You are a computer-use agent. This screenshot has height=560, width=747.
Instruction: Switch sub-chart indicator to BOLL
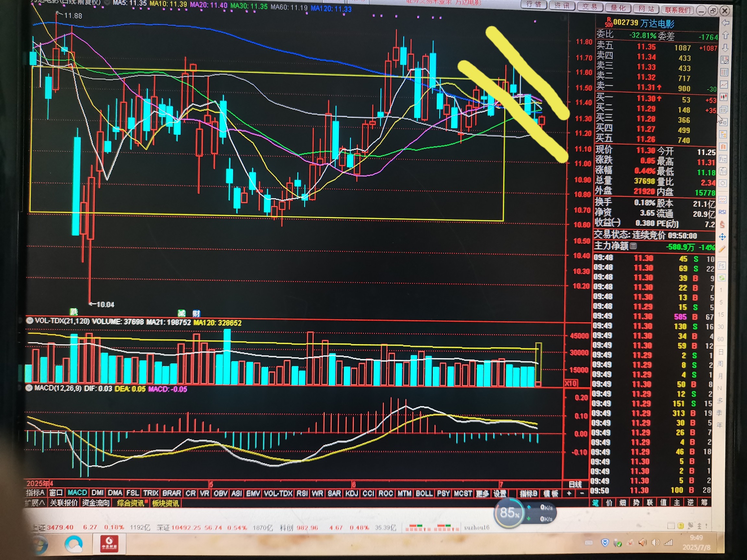pos(424,493)
